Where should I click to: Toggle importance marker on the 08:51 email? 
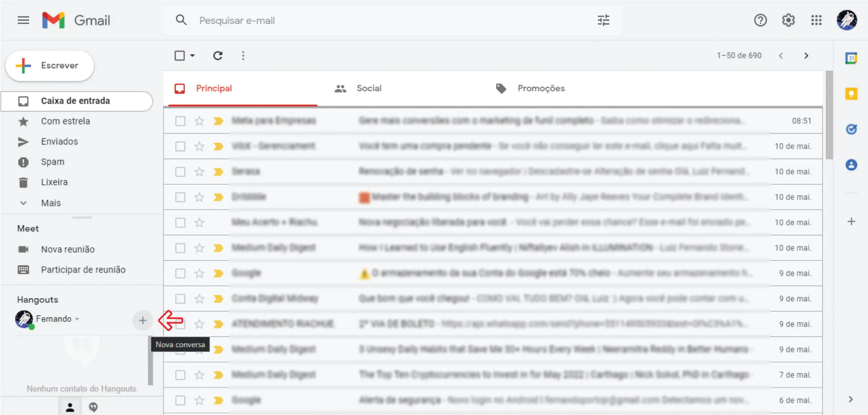(218, 121)
